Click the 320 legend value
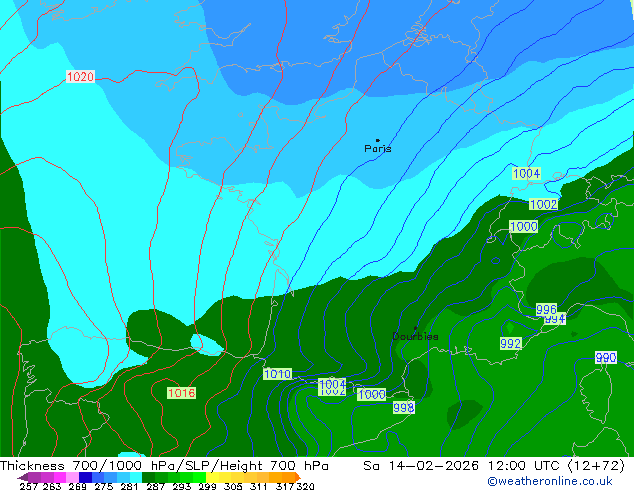 coord(305,486)
